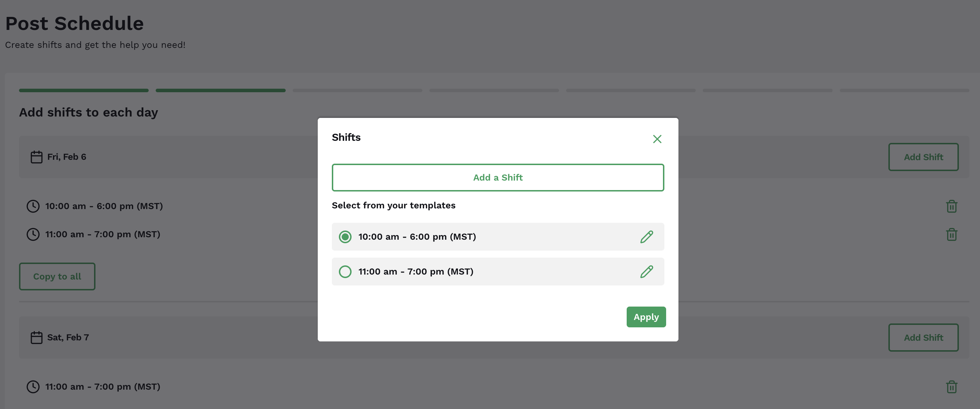Click the clock icon next to Friday's 10:00 am shift
Image resolution: width=980 pixels, height=409 pixels.
coord(33,206)
